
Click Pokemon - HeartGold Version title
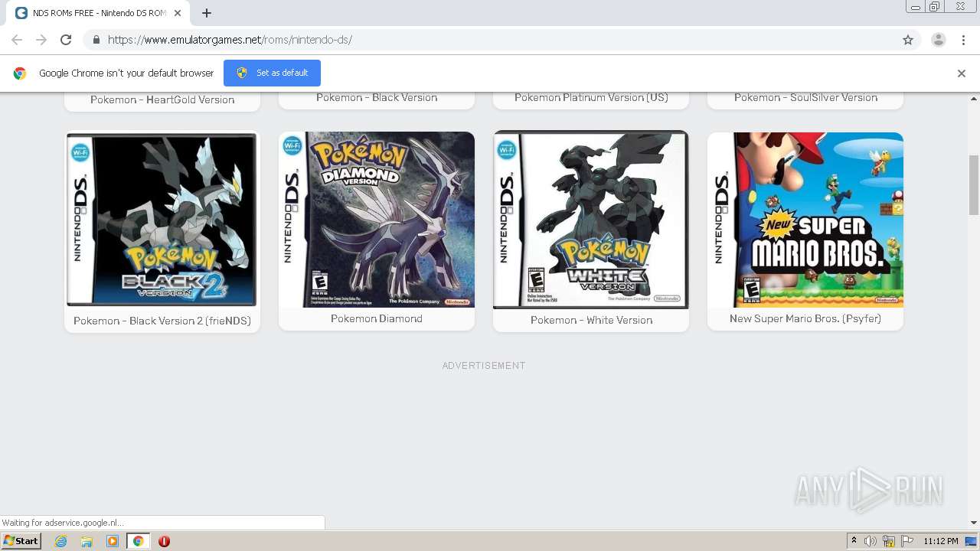pos(162,99)
